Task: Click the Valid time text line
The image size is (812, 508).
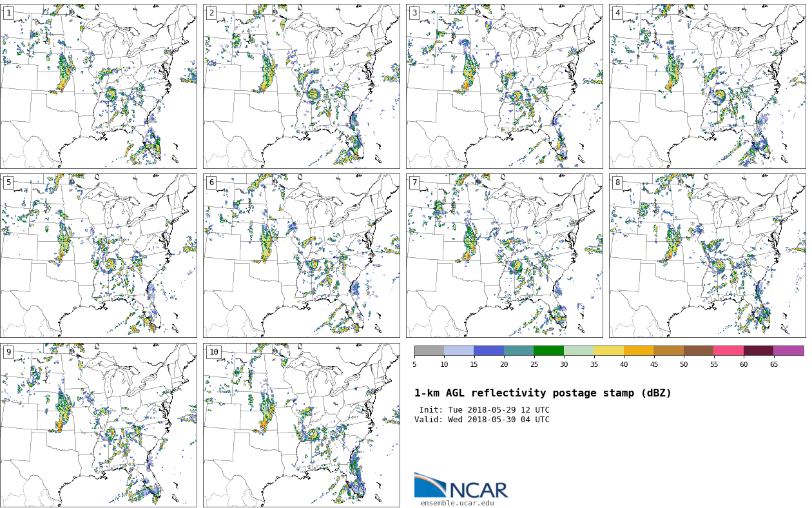Action: [x=481, y=420]
